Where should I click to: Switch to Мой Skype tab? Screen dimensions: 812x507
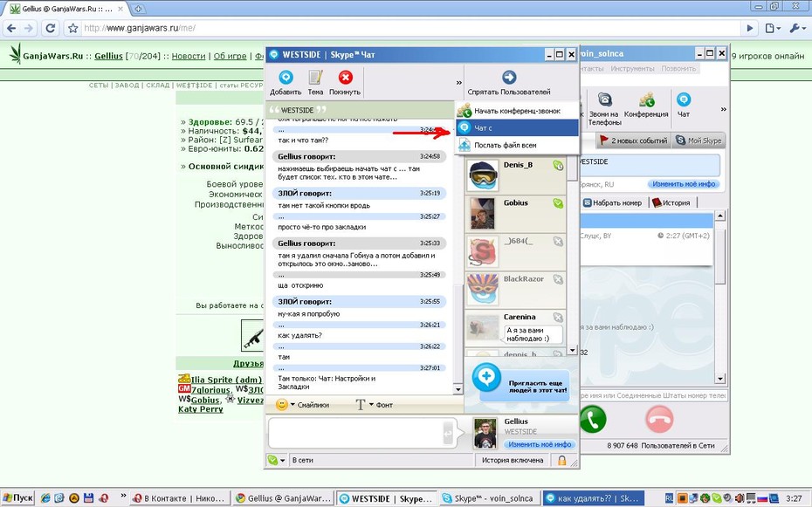click(x=699, y=140)
